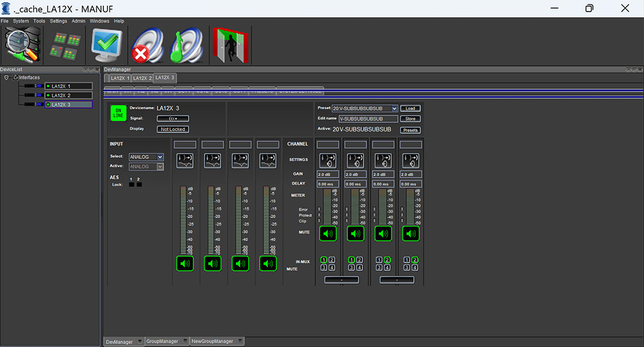
Task: Toggle the green ON LINE status button
Action: 118,114
